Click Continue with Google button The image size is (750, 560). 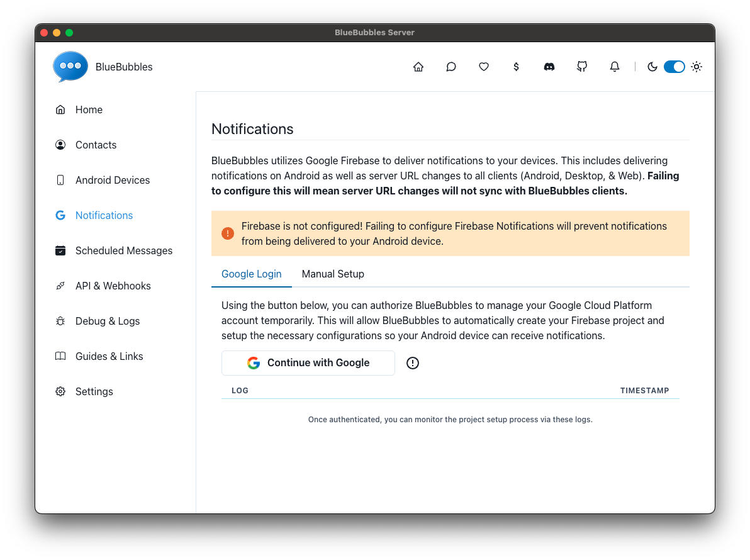pyautogui.click(x=308, y=363)
